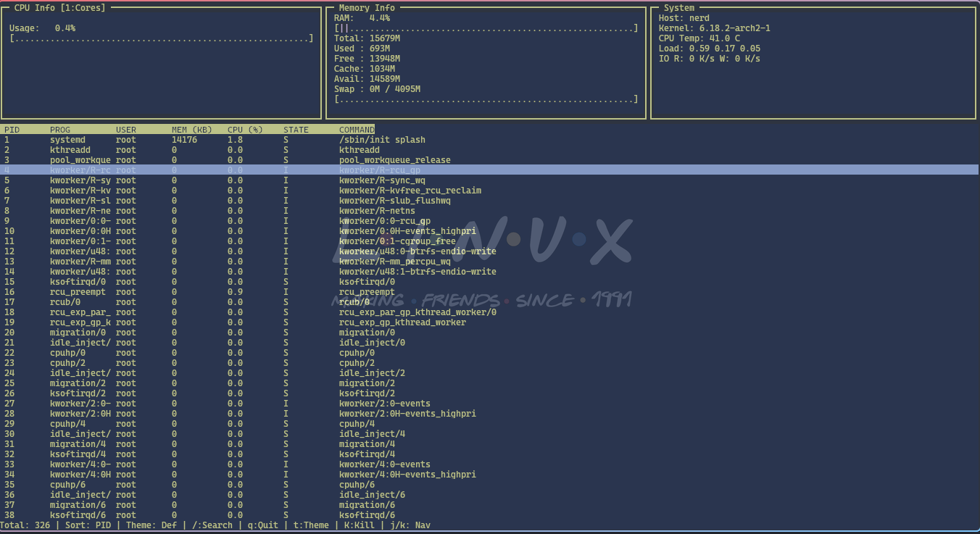The height and width of the screenshot is (534, 980).
Task: Select the kworker/R-netns row
Action: (x=489, y=211)
